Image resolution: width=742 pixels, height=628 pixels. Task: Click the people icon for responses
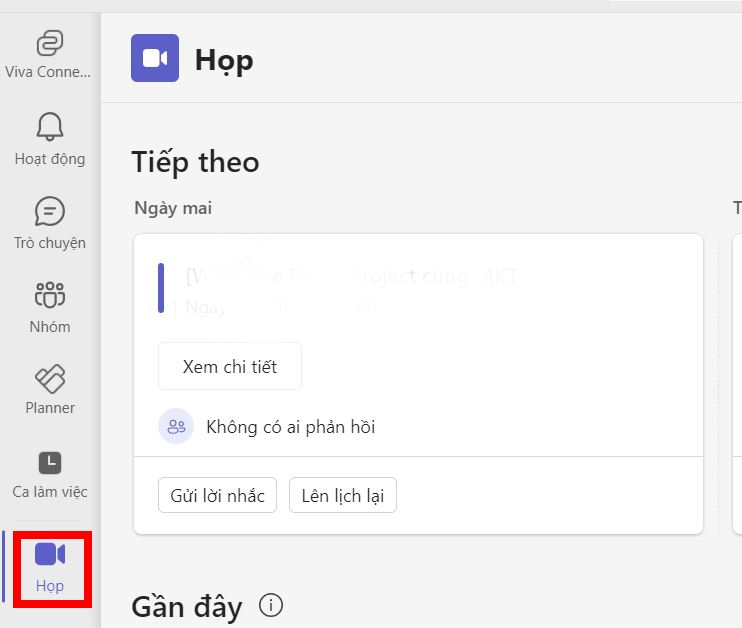pyautogui.click(x=176, y=427)
